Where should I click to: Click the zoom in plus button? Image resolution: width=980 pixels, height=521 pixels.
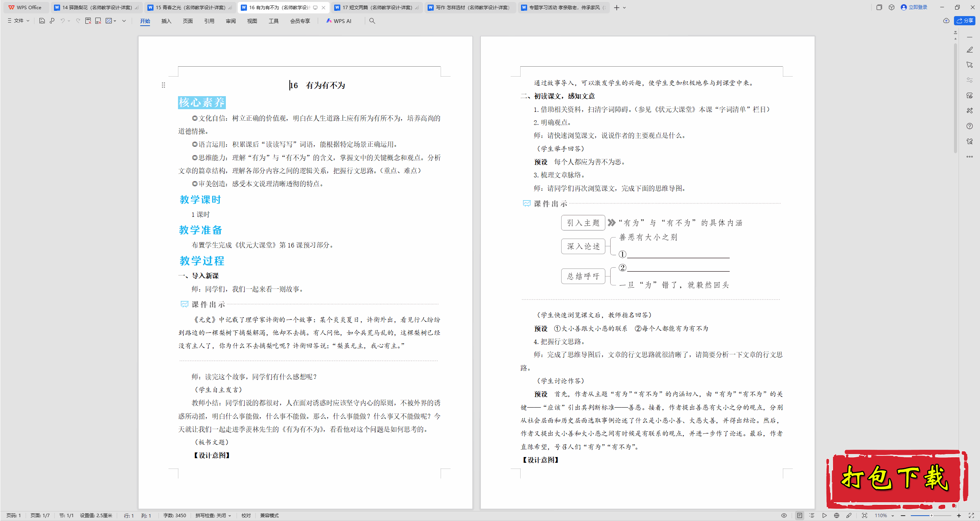pyautogui.click(x=959, y=516)
